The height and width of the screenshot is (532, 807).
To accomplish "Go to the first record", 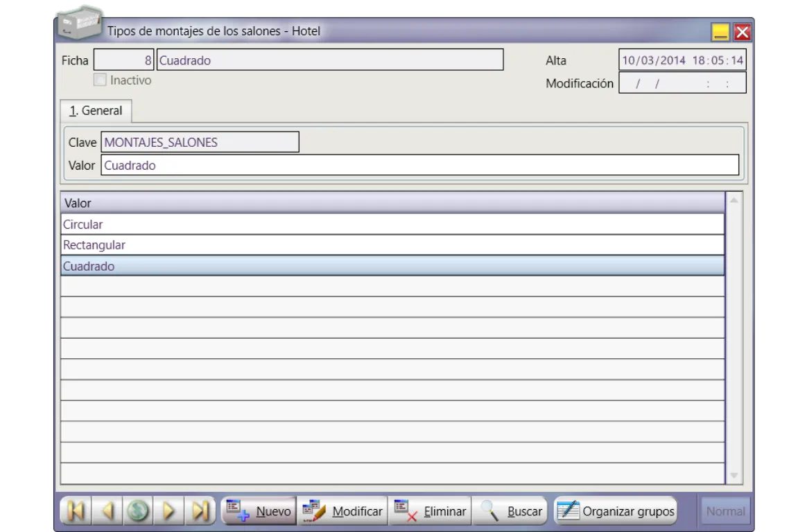I will [x=76, y=511].
